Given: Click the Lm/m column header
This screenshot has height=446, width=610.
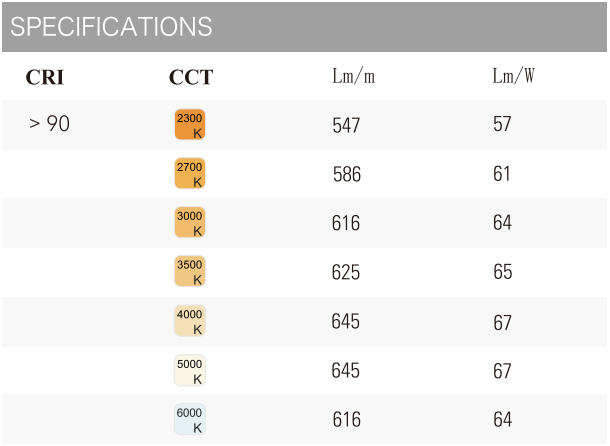Looking at the screenshot, I should point(353,77).
